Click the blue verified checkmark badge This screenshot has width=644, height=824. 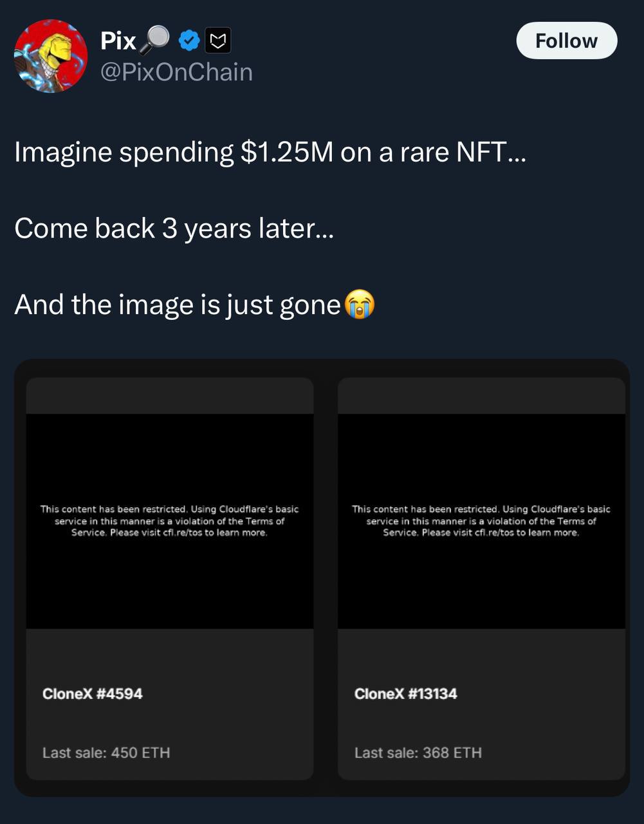189,41
